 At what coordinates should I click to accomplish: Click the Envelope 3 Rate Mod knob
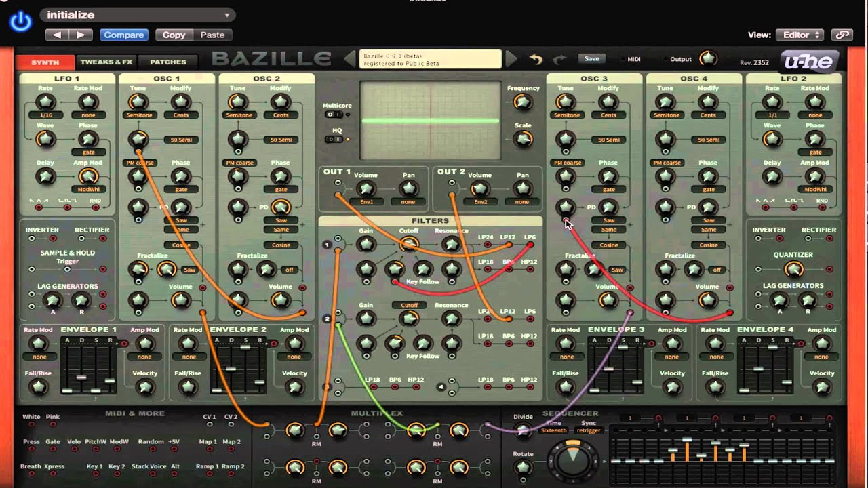coord(566,344)
